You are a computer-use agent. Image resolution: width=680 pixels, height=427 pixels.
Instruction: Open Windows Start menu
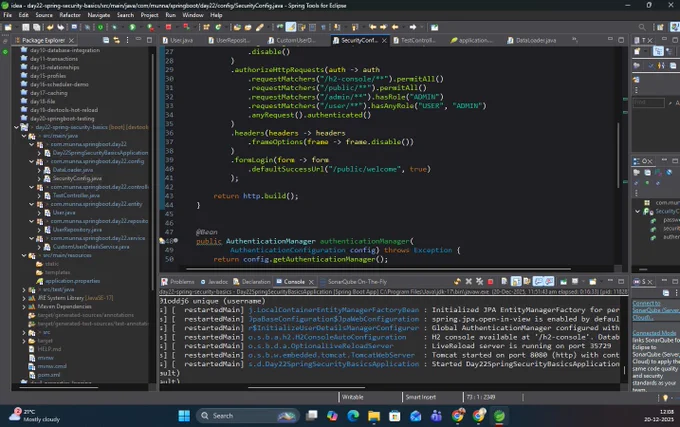pyautogui.click(x=184, y=416)
